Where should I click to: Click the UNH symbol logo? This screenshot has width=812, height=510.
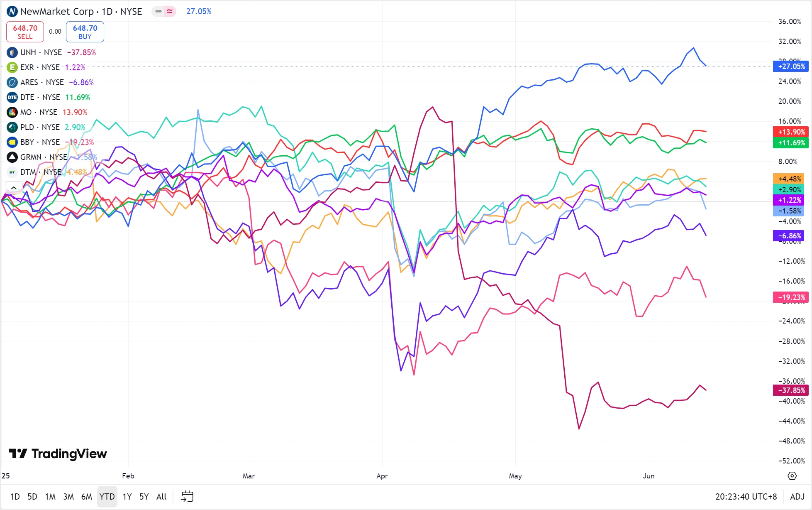click(12, 52)
